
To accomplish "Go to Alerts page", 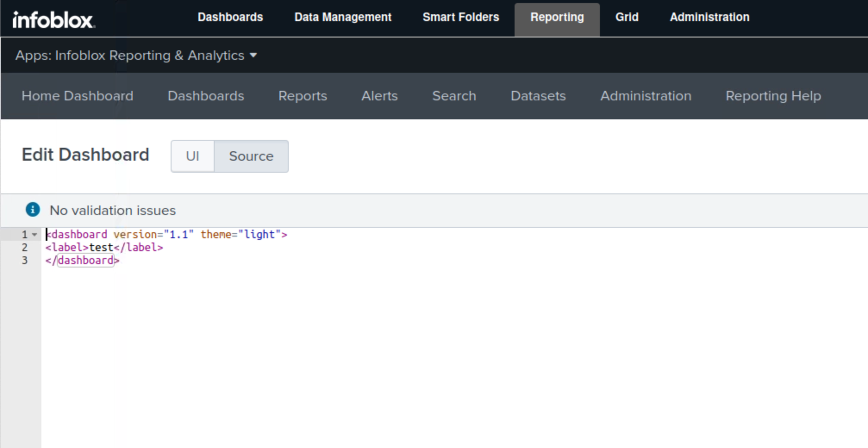I will pos(379,96).
